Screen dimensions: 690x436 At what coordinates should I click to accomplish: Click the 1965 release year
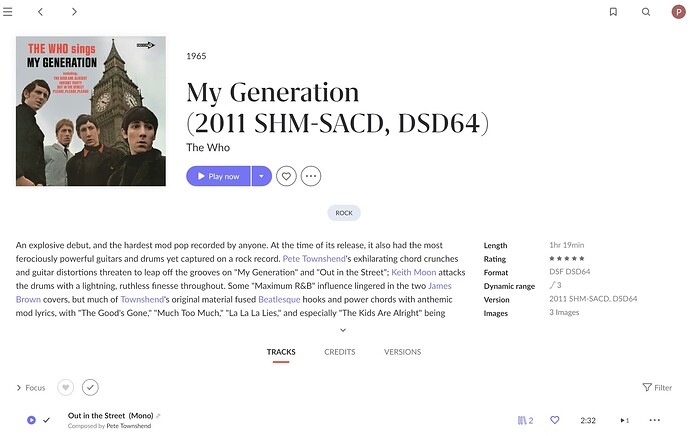point(196,56)
